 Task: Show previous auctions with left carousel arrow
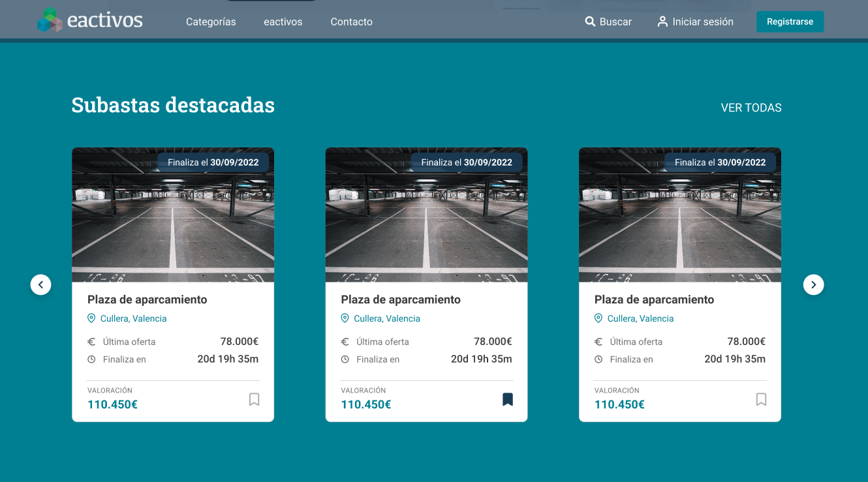click(40, 284)
